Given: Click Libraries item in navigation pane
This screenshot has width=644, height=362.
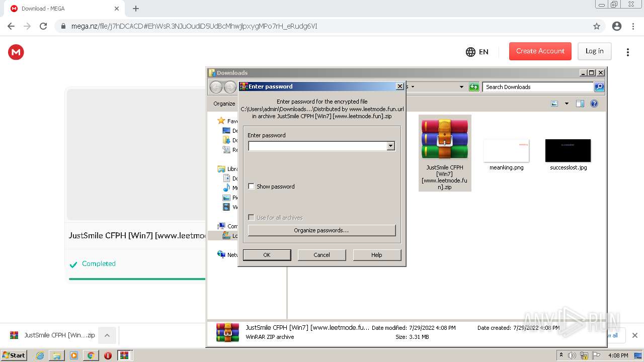Looking at the screenshot, I should click(x=227, y=169).
